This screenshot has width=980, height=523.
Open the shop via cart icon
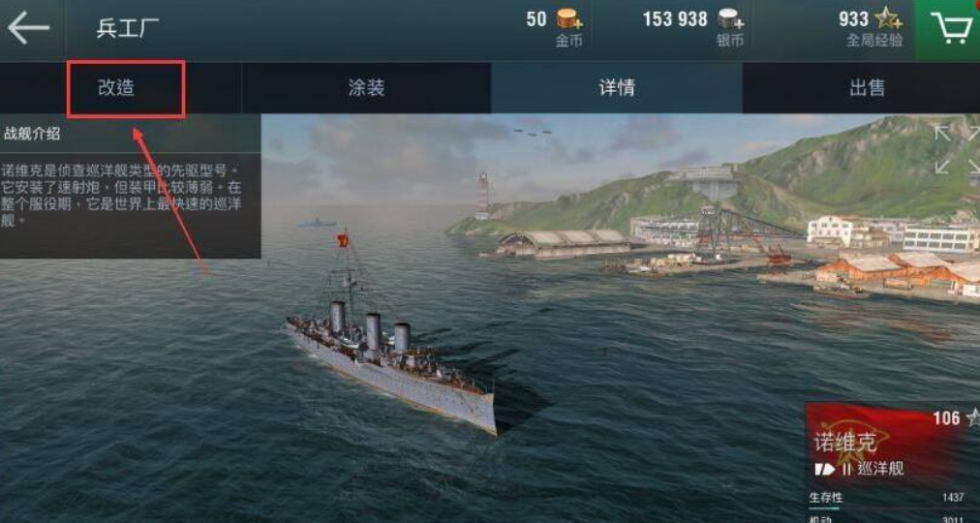[x=951, y=28]
